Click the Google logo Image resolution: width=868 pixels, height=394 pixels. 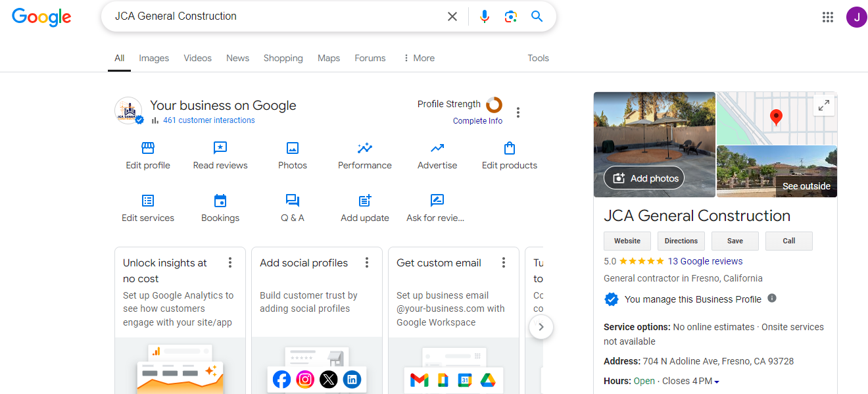(41, 16)
